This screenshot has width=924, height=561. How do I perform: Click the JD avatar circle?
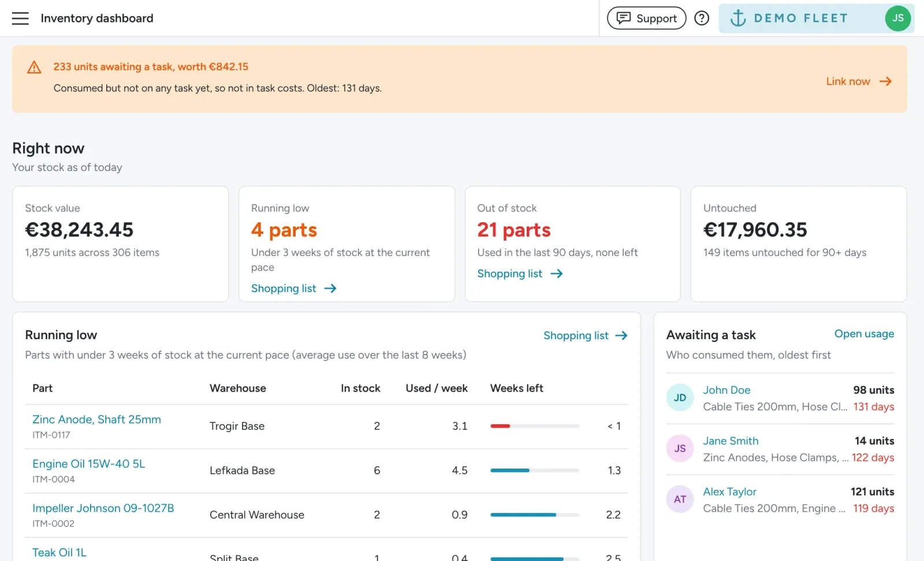tap(680, 397)
